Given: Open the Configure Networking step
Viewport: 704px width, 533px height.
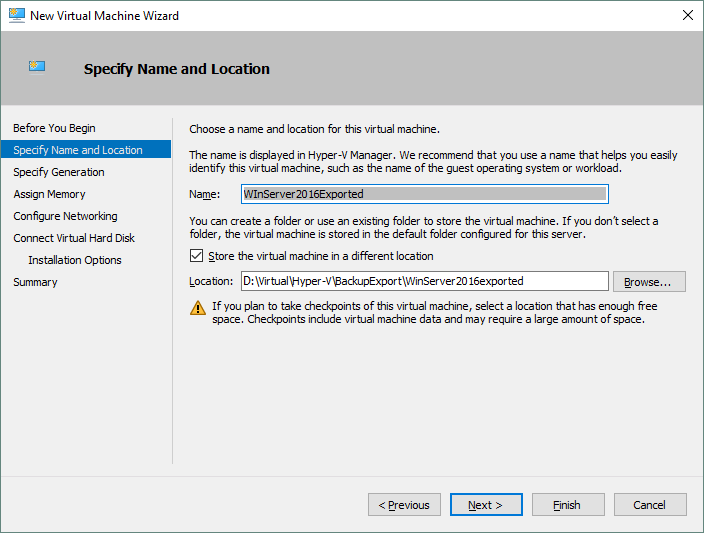Looking at the screenshot, I should [65, 216].
